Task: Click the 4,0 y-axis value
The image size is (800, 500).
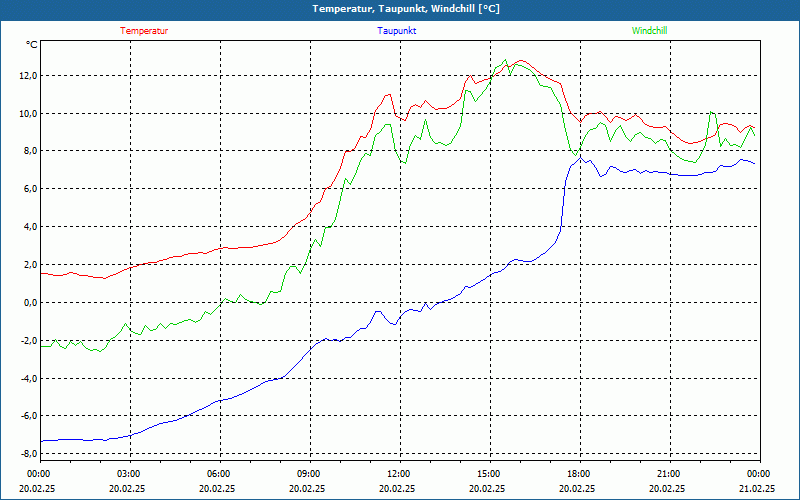Action: 31,227
